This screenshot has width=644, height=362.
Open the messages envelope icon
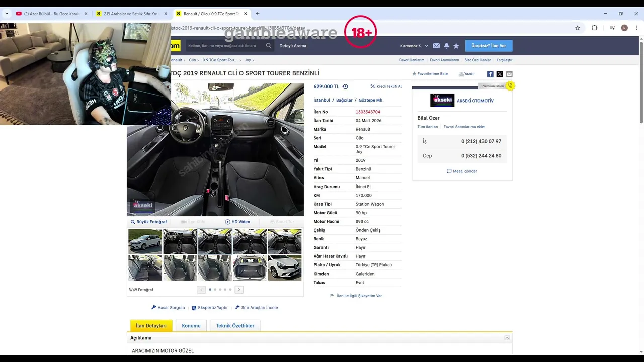(436, 46)
